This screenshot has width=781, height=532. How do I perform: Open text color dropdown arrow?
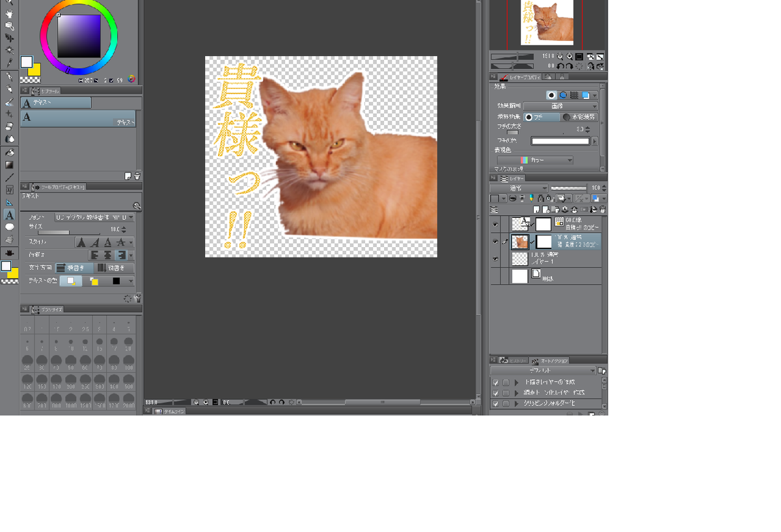pos(131,281)
